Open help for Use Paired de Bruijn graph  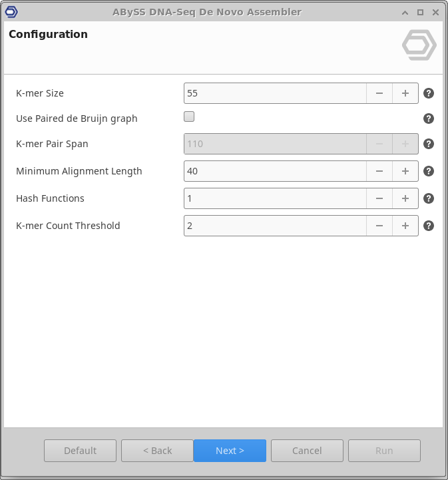[x=429, y=119]
